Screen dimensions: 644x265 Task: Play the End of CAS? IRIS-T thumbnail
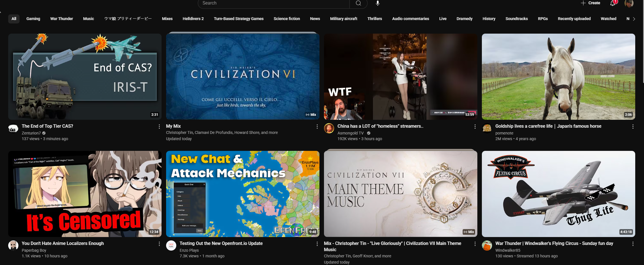[x=85, y=77]
